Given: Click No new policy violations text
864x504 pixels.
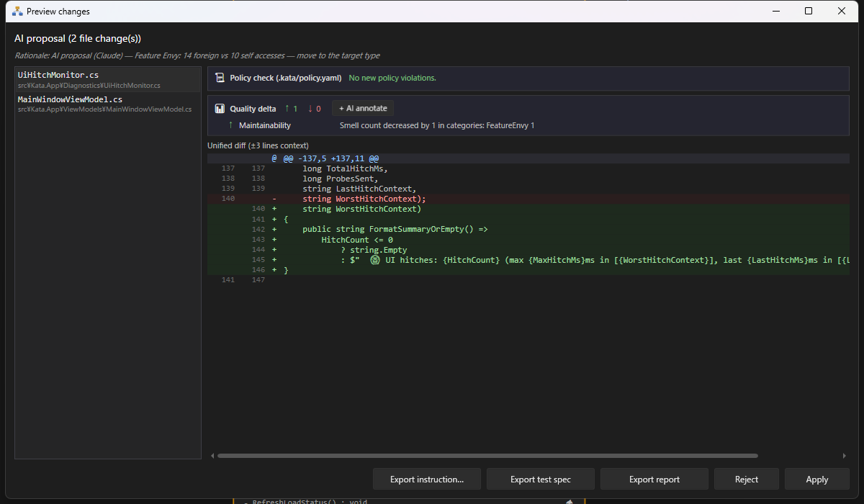Looking at the screenshot, I should (392, 78).
